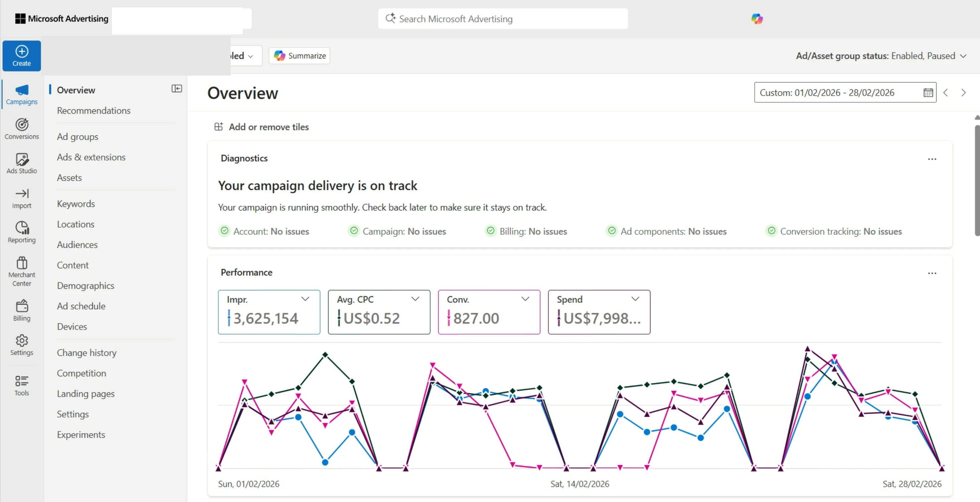Viewport: 980px width, 502px height.
Task: Open the Copilot icon in the top bar
Action: pyautogui.click(x=757, y=19)
